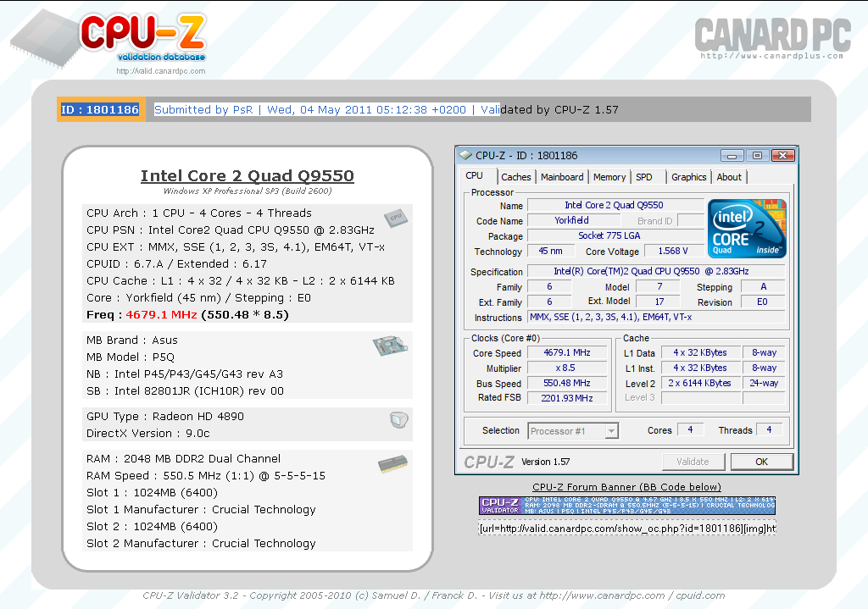Click the 'GPU Type : Radeon HD 4890' line

(165, 417)
